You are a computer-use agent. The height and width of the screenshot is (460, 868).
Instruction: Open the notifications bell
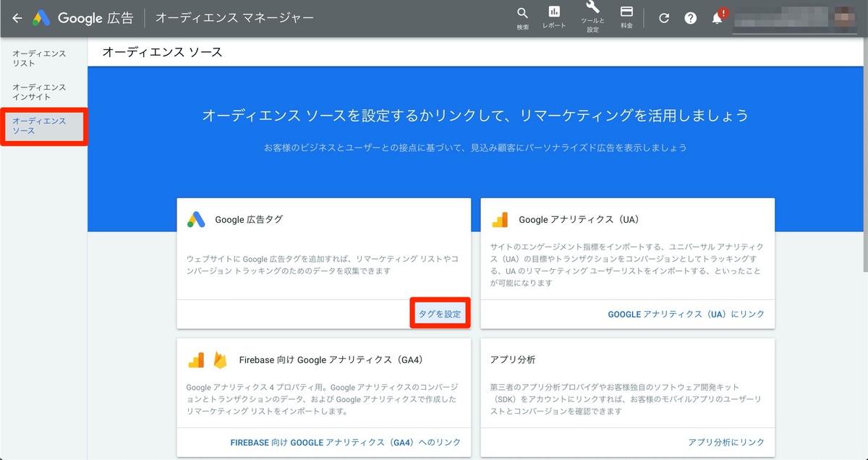[718, 17]
